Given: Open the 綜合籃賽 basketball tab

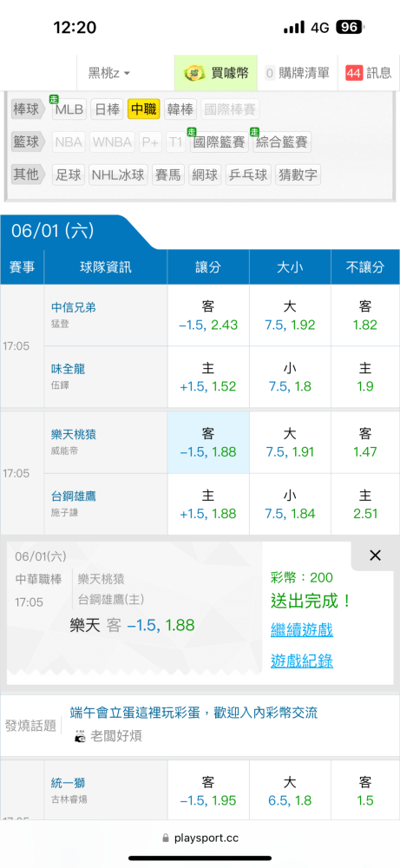Looking at the screenshot, I should pos(282,142).
